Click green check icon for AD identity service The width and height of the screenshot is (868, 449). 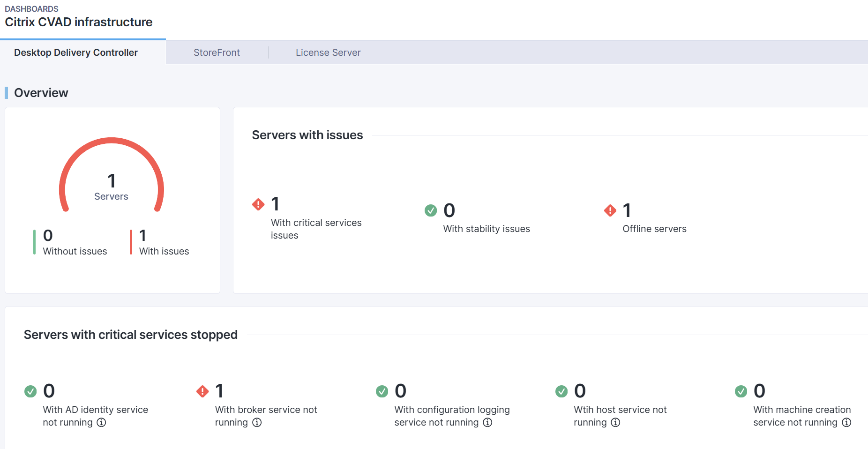(x=30, y=391)
